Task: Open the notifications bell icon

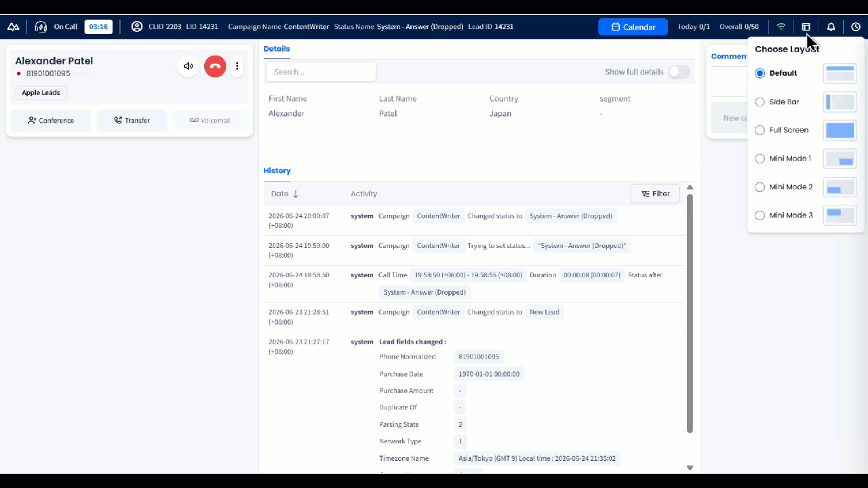Action: point(831,27)
